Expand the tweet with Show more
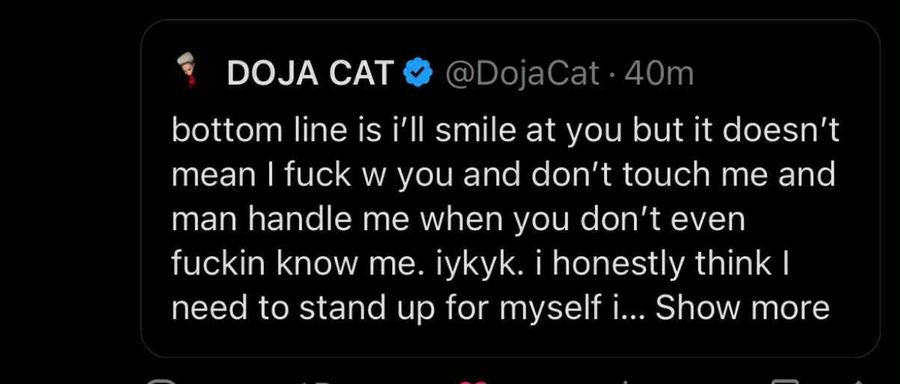 point(742,308)
